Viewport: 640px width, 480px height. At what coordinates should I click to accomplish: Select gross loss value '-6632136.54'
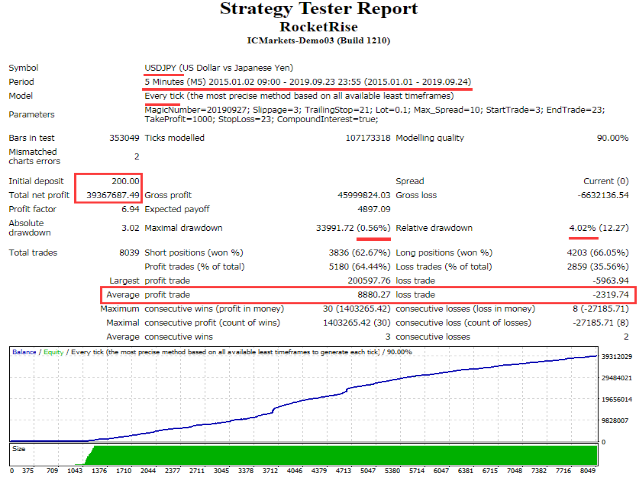coord(603,195)
